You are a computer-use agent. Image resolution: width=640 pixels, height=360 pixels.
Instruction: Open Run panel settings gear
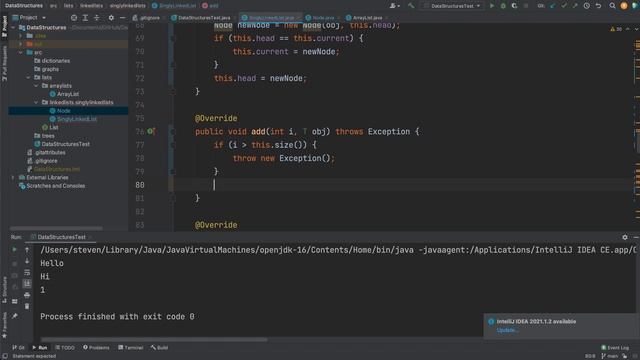pyautogui.click(x=625, y=237)
